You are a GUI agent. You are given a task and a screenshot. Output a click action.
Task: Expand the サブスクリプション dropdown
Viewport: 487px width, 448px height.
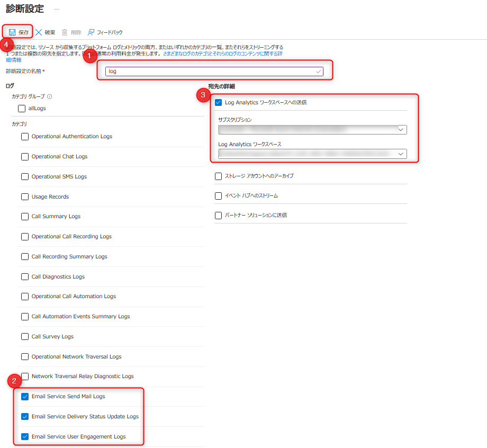tap(401, 129)
